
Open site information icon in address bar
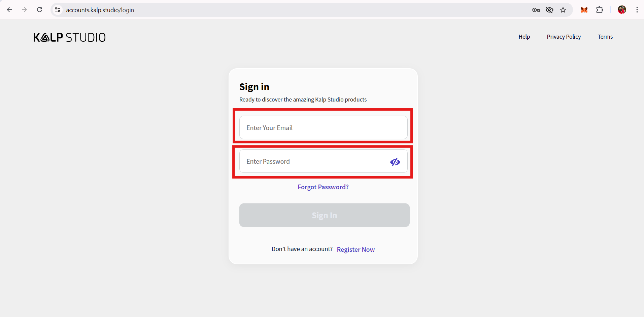click(58, 10)
